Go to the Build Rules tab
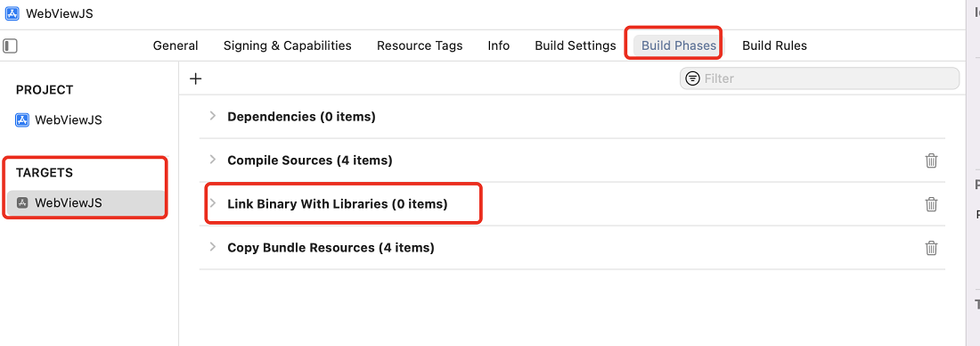 coord(774,45)
